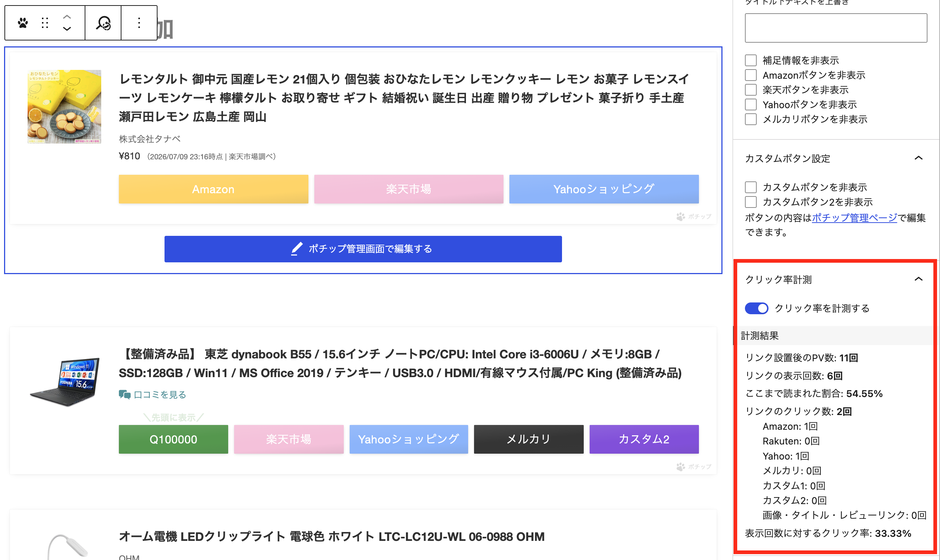Screen dimensions: 940x560
Task: Check Amazonボタンを非表示 checkbox
Action: pos(751,75)
